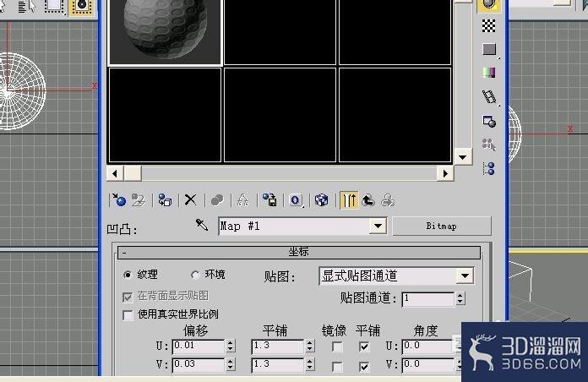588x382 pixels.
Task: Click the Bitmap map type button
Action: (x=441, y=226)
